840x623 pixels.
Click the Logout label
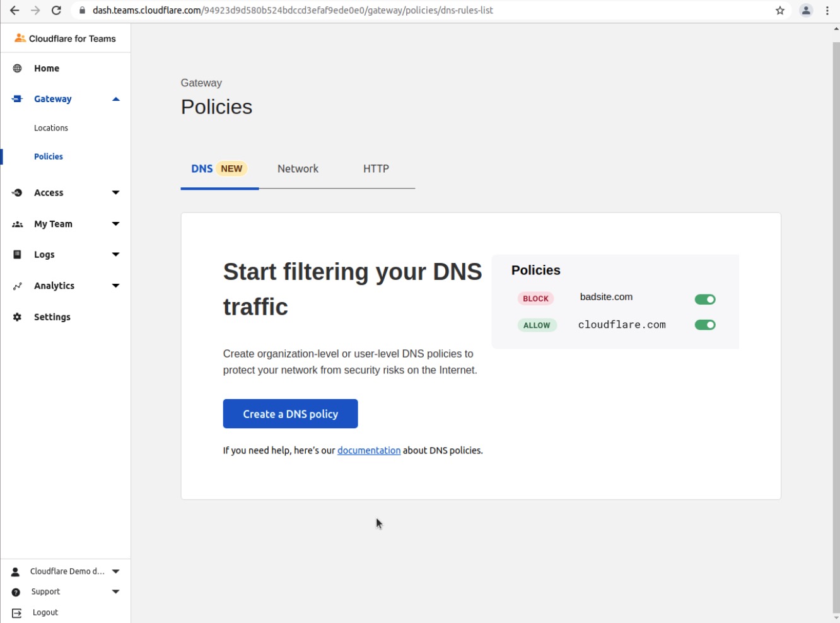(x=45, y=613)
